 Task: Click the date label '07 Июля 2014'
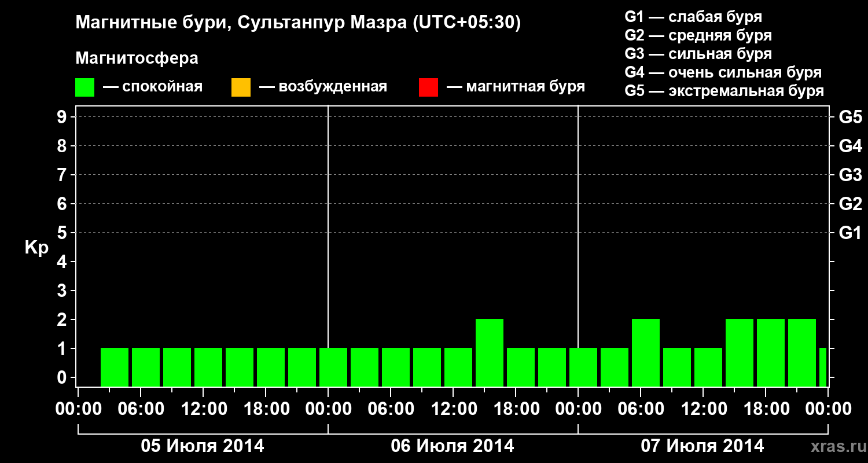point(703,446)
